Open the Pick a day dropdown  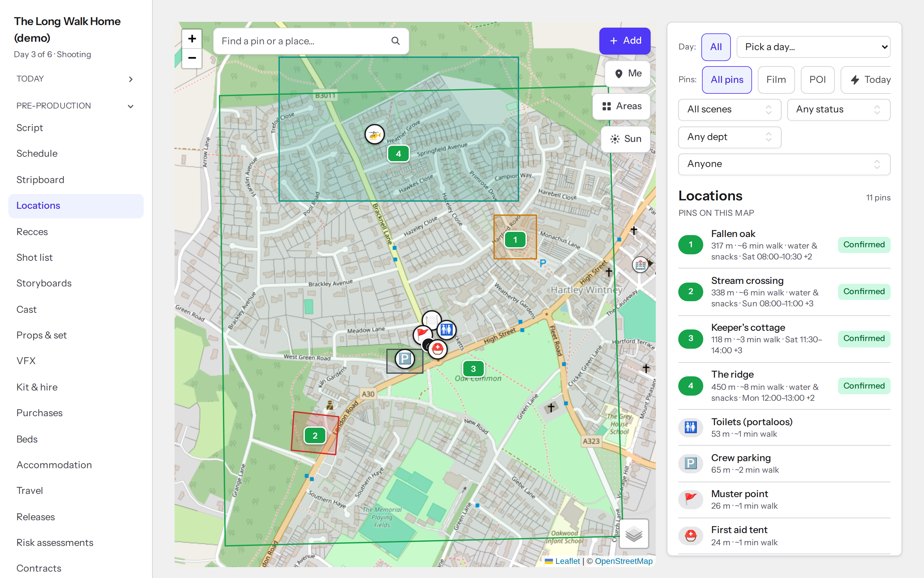(813, 47)
